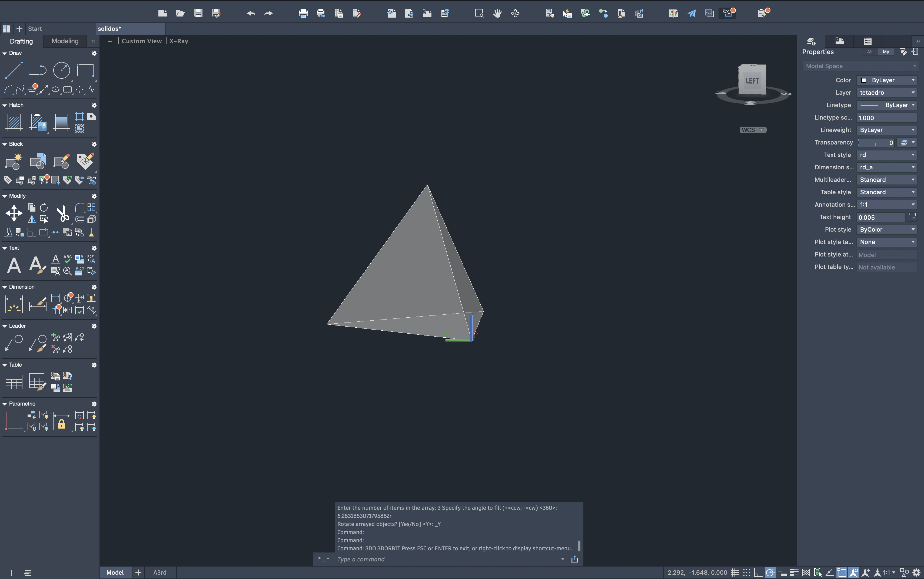Select the Line draw tool
The image size is (924, 579).
tap(14, 70)
